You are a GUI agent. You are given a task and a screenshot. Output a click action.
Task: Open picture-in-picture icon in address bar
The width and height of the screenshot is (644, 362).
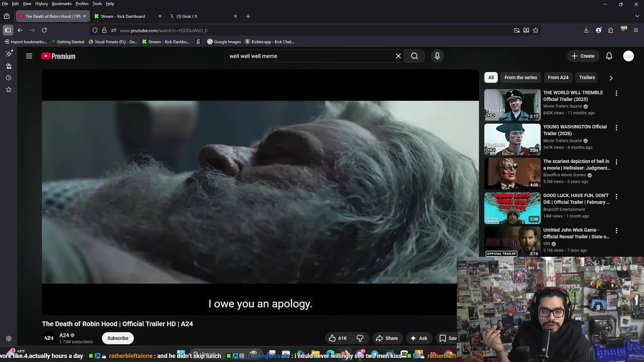(517, 30)
